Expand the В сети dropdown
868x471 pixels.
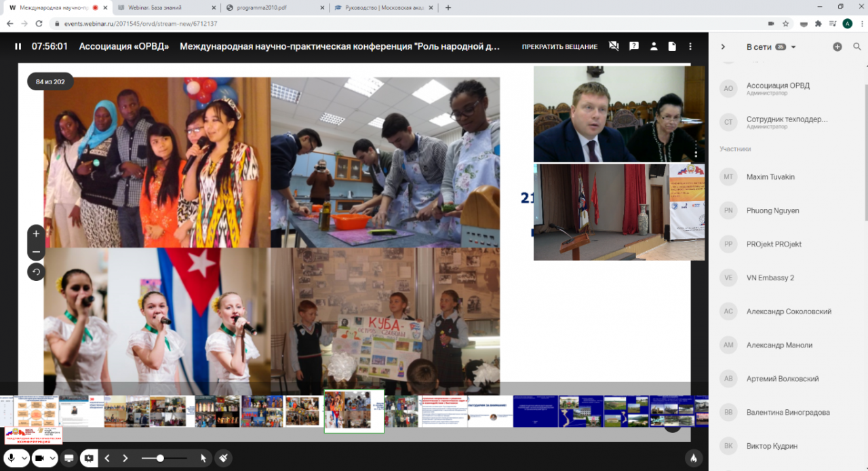793,47
